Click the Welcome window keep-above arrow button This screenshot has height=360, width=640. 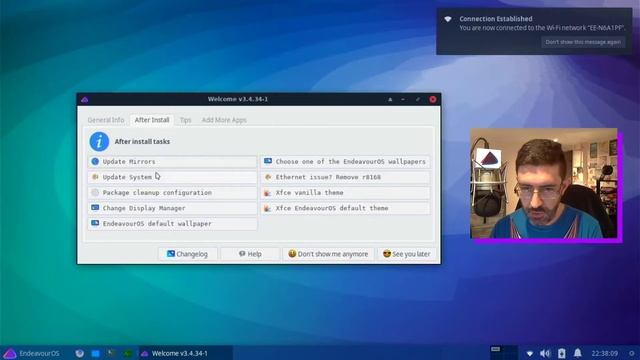coord(390,100)
